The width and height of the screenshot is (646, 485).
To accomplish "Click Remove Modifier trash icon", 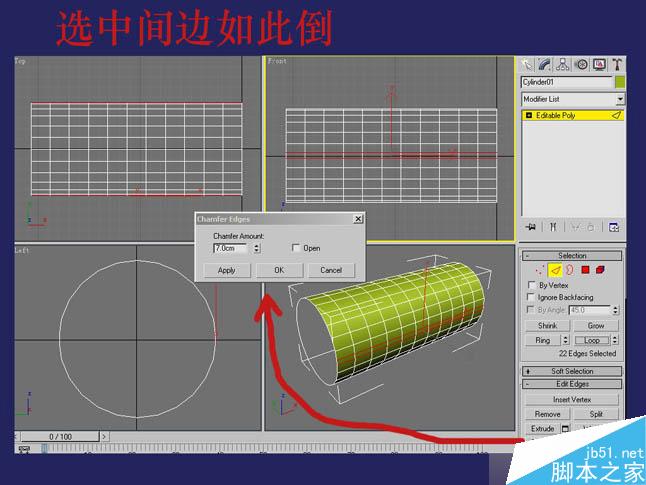I will coord(591,227).
